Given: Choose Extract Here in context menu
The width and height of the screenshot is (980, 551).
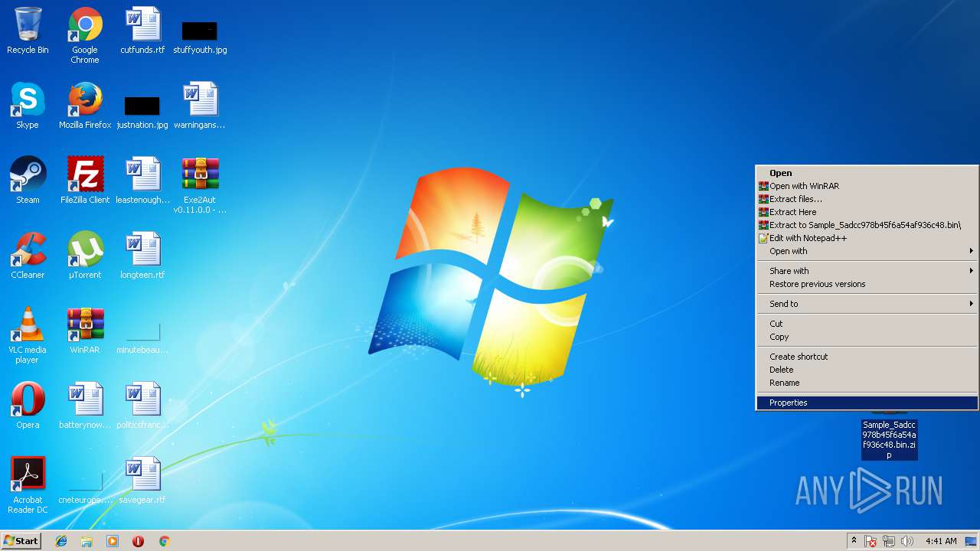Looking at the screenshot, I should pyautogui.click(x=867, y=212).
